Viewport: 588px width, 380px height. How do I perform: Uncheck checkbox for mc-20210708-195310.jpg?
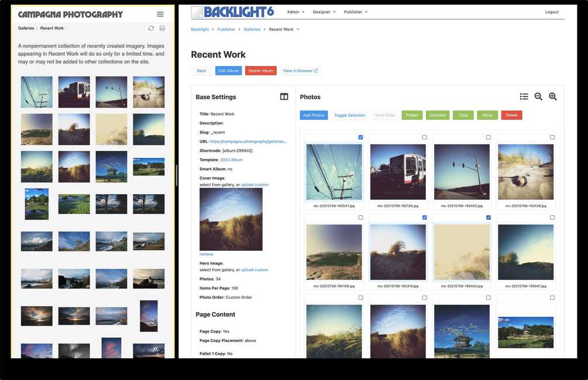(424, 217)
